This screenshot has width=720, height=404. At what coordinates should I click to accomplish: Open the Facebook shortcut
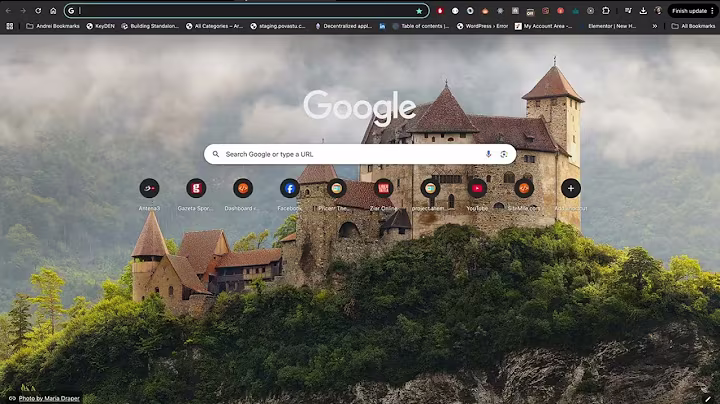point(290,194)
